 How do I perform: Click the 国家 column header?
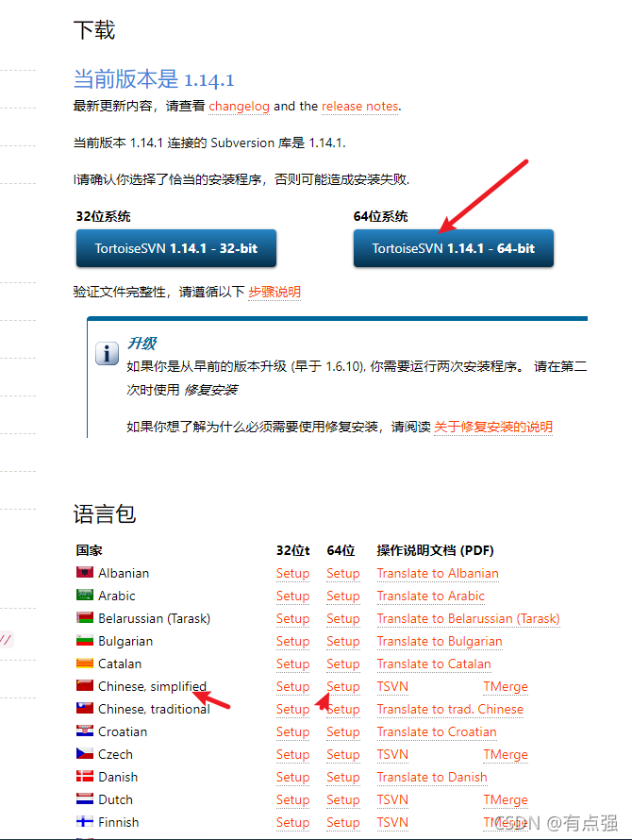point(89,550)
